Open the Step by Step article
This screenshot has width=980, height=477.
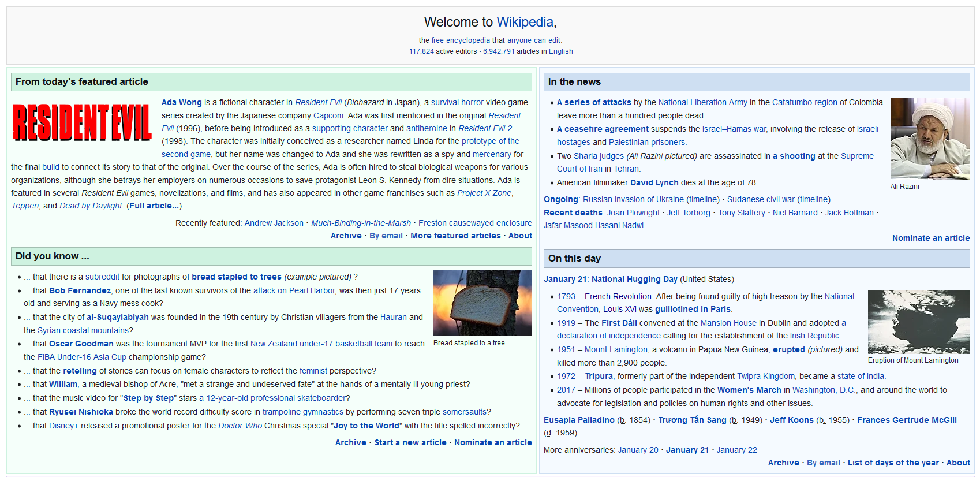[x=148, y=398]
